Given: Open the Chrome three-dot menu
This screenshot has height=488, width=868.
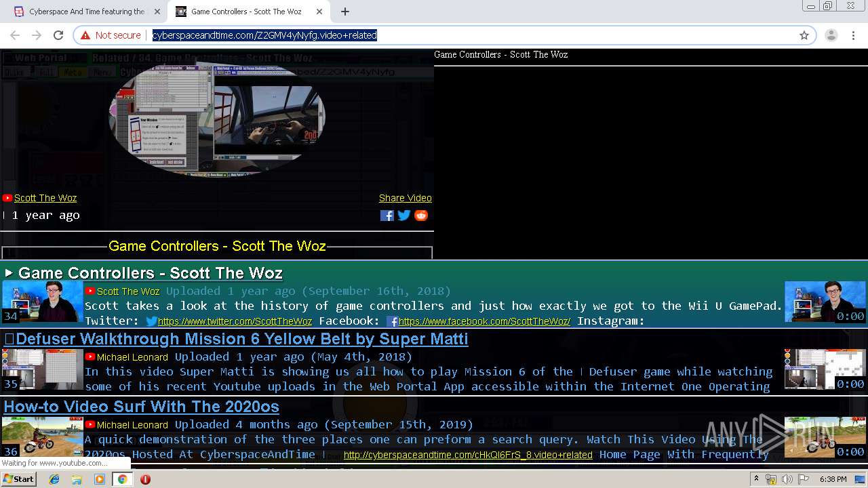Looking at the screenshot, I should pyautogui.click(x=853, y=35).
